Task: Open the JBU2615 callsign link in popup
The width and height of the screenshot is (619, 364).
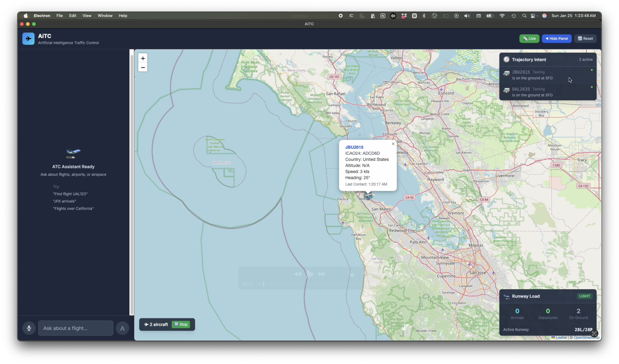Action: click(x=354, y=147)
